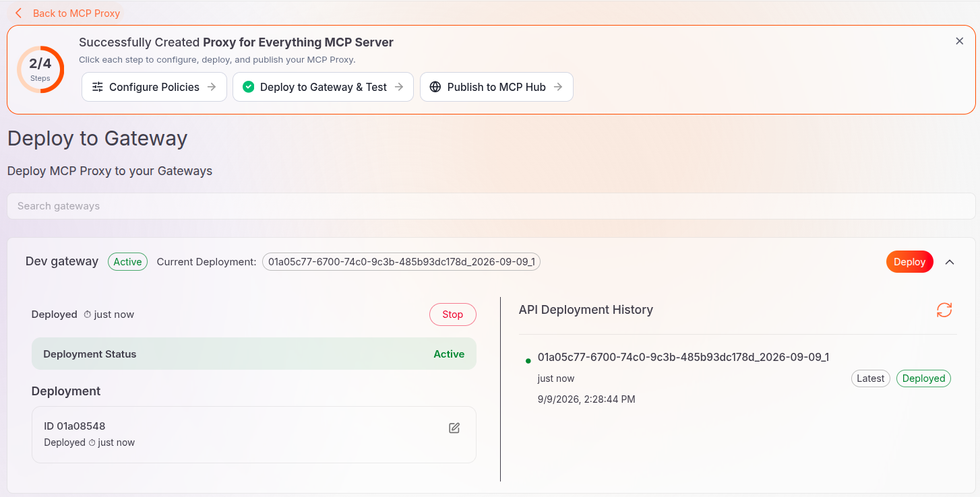Click the back chevron arrow icon
The image size is (980, 497).
pyautogui.click(x=19, y=13)
